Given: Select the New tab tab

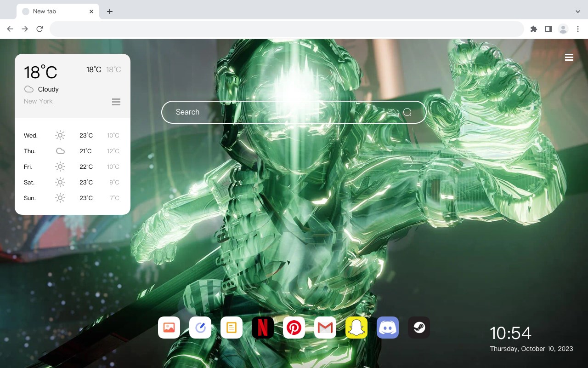Looking at the screenshot, I should pos(58,11).
